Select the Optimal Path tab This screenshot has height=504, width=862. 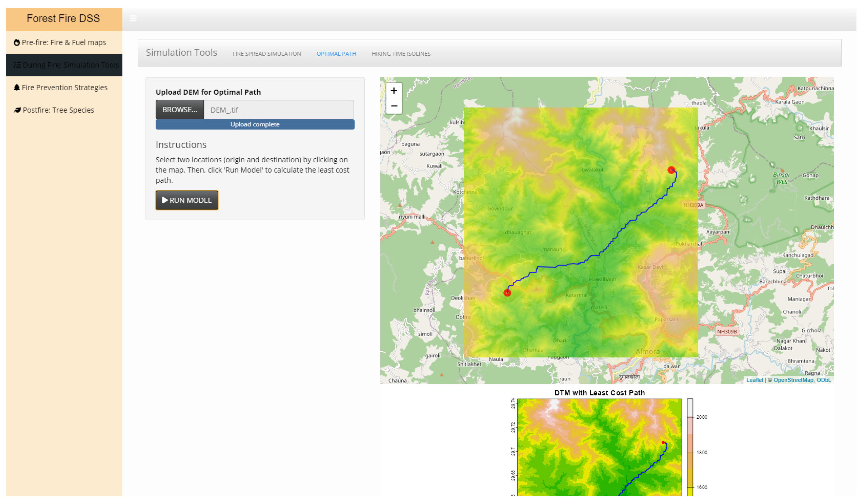click(x=337, y=54)
